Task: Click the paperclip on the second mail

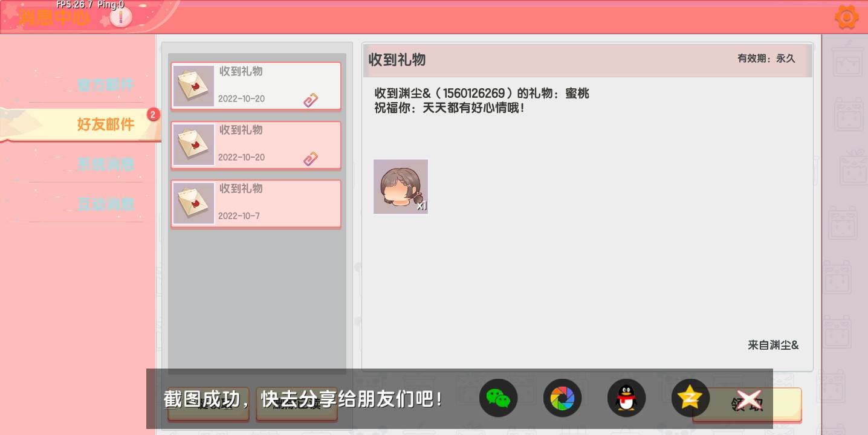Action: [311, 158]
